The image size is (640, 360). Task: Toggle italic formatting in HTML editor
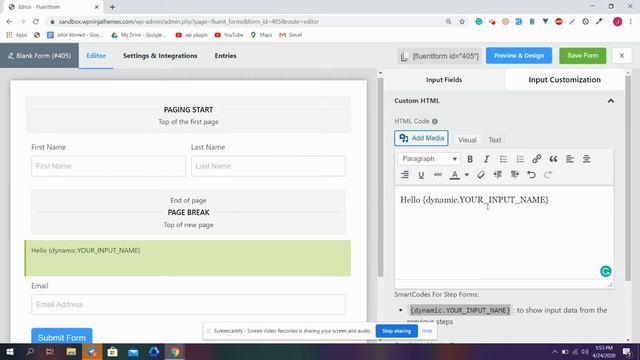[x=486, y=159]
